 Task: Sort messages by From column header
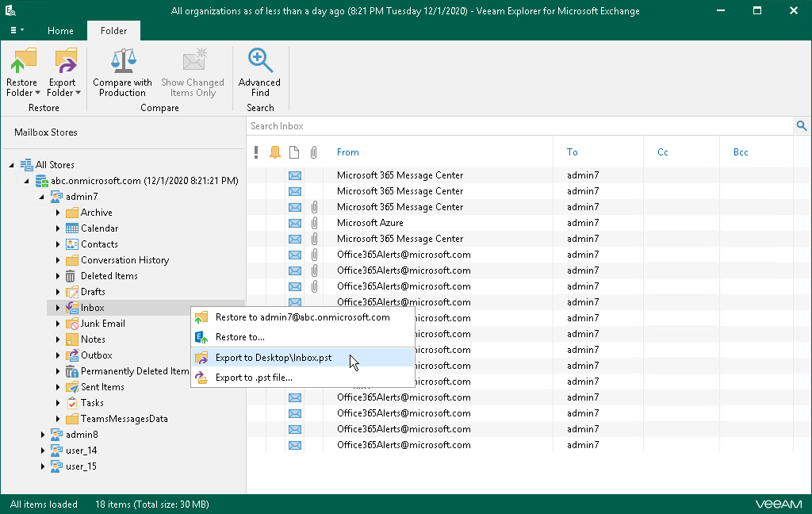[347, 152]
